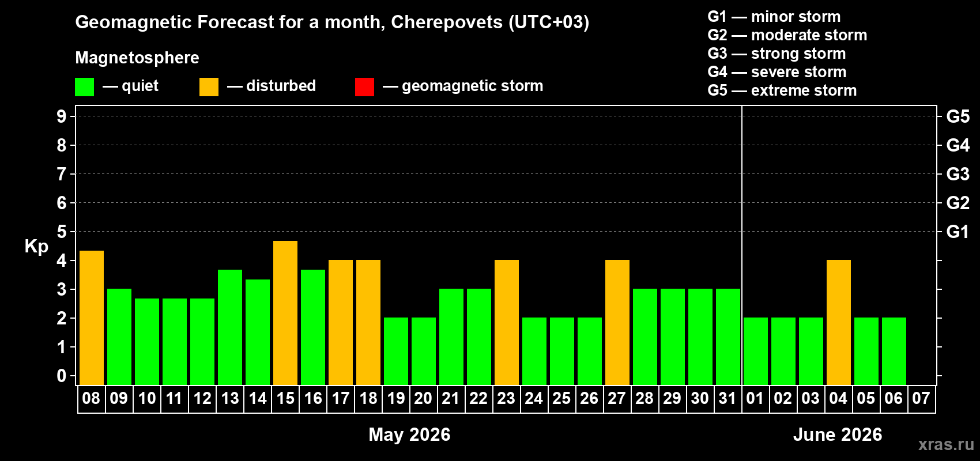Click the 'G1 — minor storm' legend line
Viewport: 980px width, 461px height.
pos(774,17)
